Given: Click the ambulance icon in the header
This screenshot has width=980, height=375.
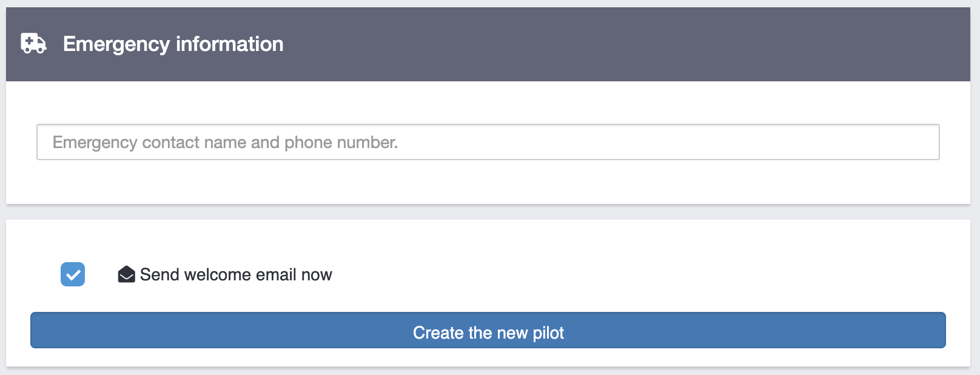Looking at the screenshot, I should coord(33,44).
